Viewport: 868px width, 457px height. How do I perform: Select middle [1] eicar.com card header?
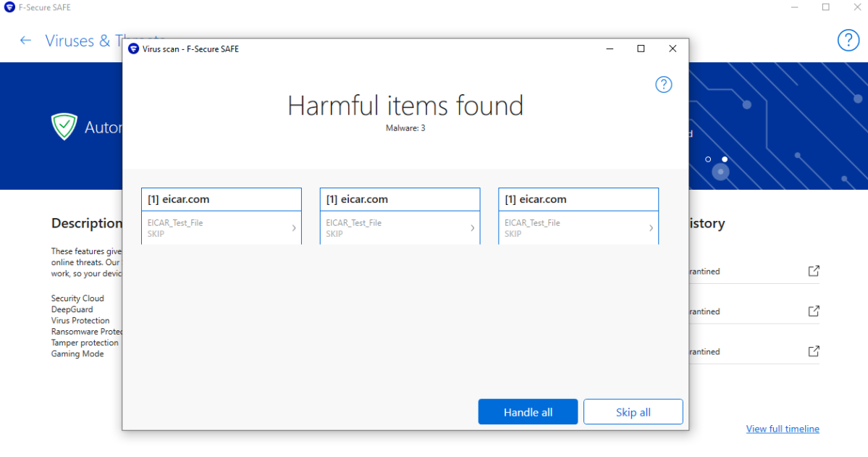click(400, 199)
